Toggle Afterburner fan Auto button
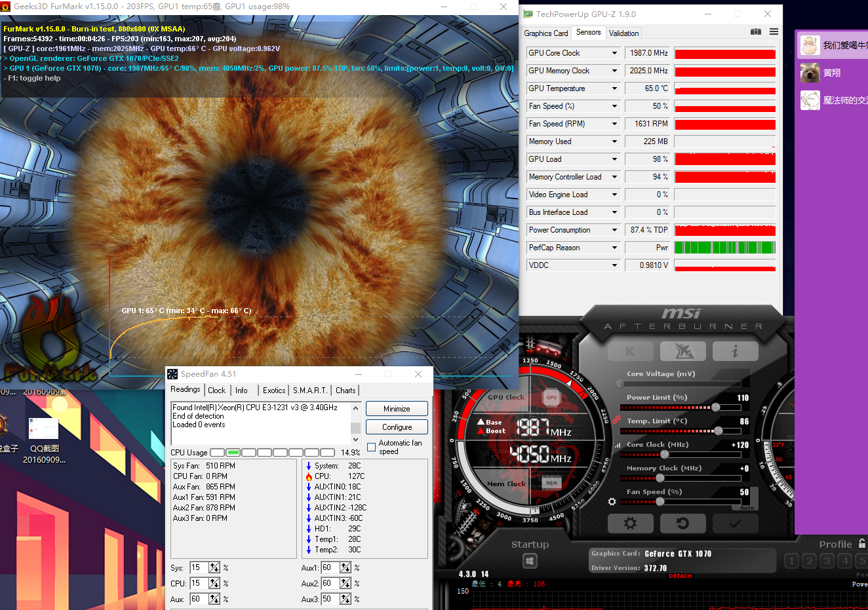 [x=747, y=508]
